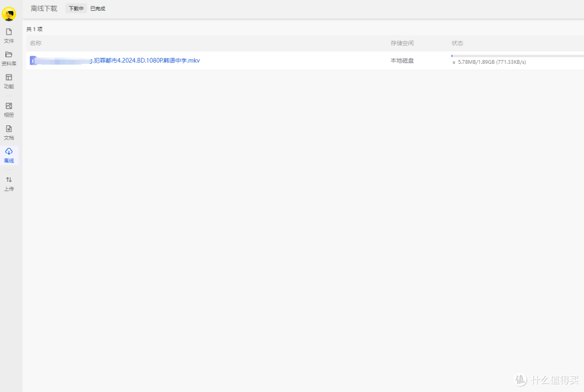Sort by the 状态 column header
Screen dimensions: 584x392
tap(457, 43)
